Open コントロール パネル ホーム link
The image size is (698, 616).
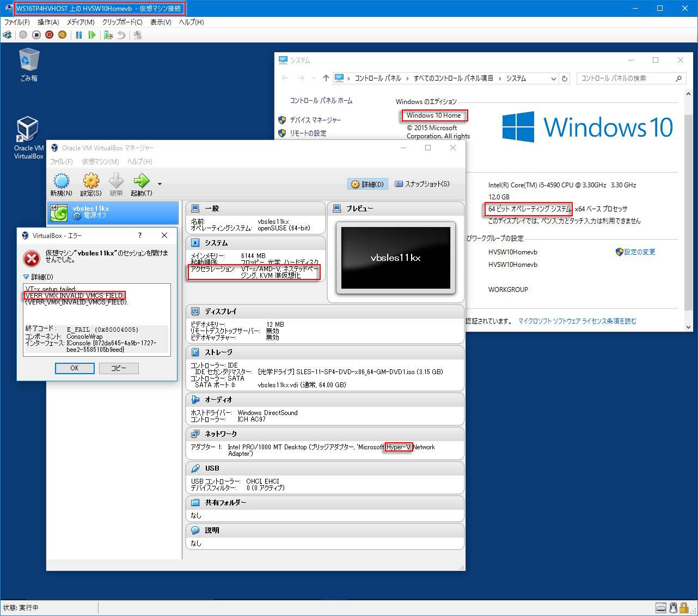tap(321, 101)
